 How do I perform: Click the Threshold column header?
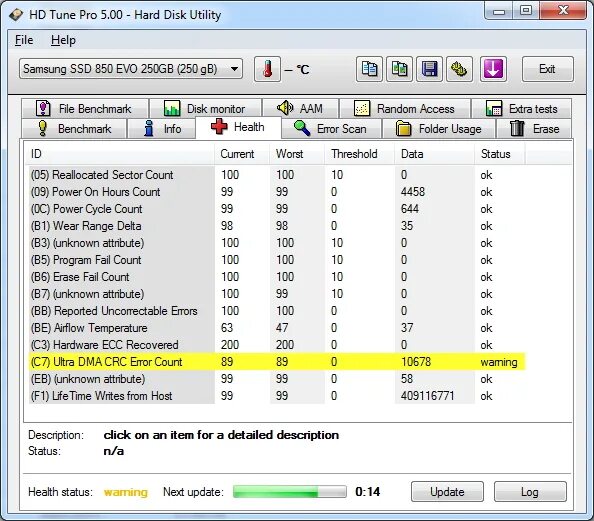coord(360,154)
